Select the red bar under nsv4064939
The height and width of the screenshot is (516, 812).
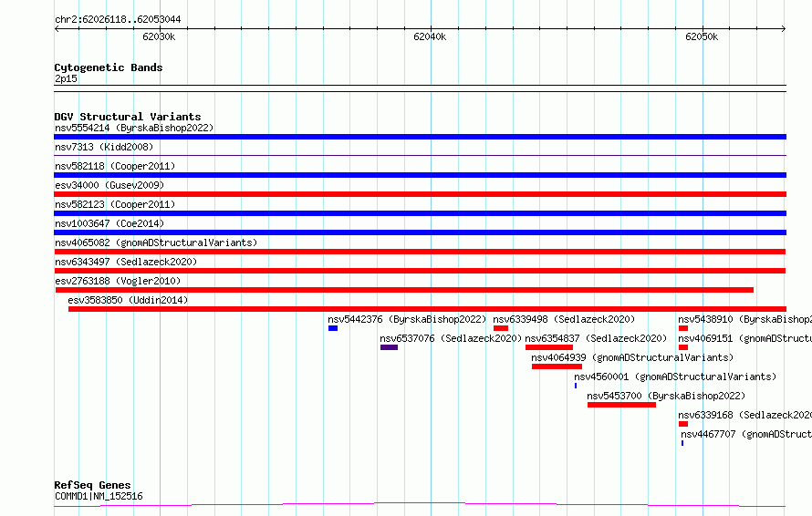point(557,366)
